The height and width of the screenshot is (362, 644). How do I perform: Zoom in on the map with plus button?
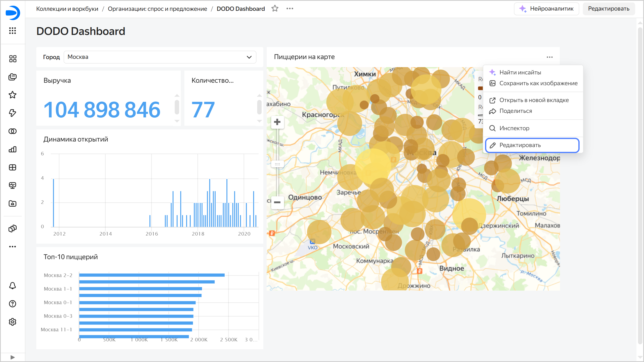(x=277, y=122)
